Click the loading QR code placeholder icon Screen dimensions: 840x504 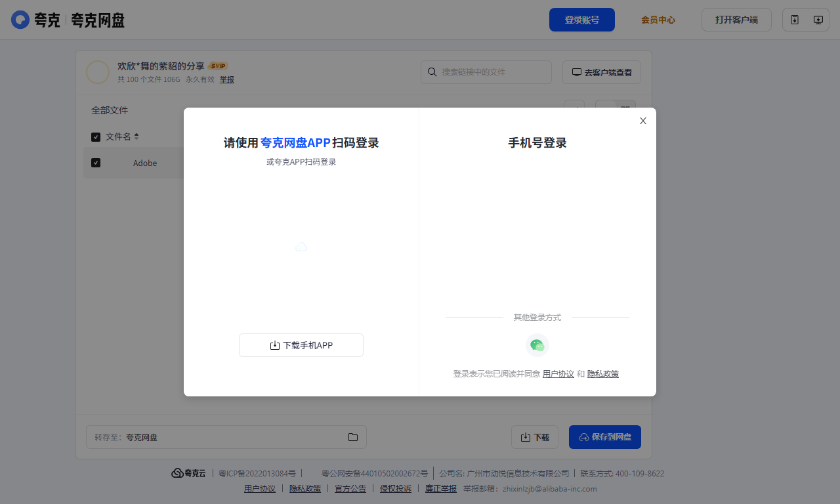pos(301,247)
